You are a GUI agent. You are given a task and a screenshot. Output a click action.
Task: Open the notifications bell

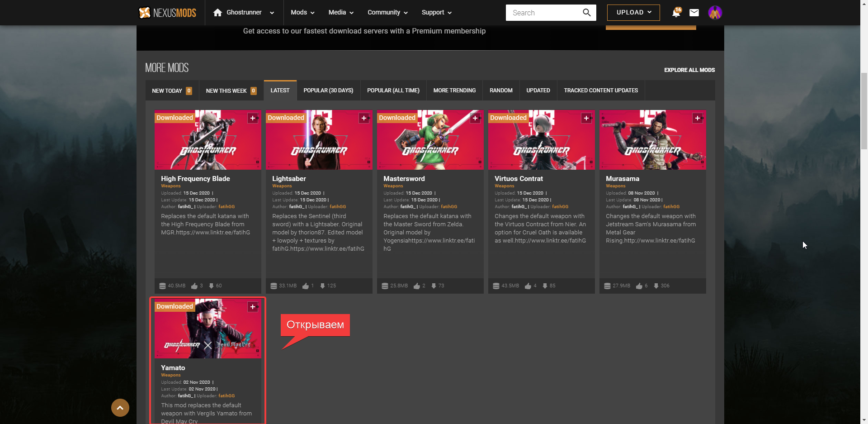(x=676, y=12)
